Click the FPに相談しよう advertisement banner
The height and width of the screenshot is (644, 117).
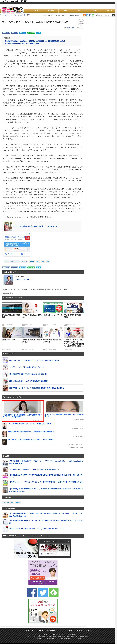point(43,572)
